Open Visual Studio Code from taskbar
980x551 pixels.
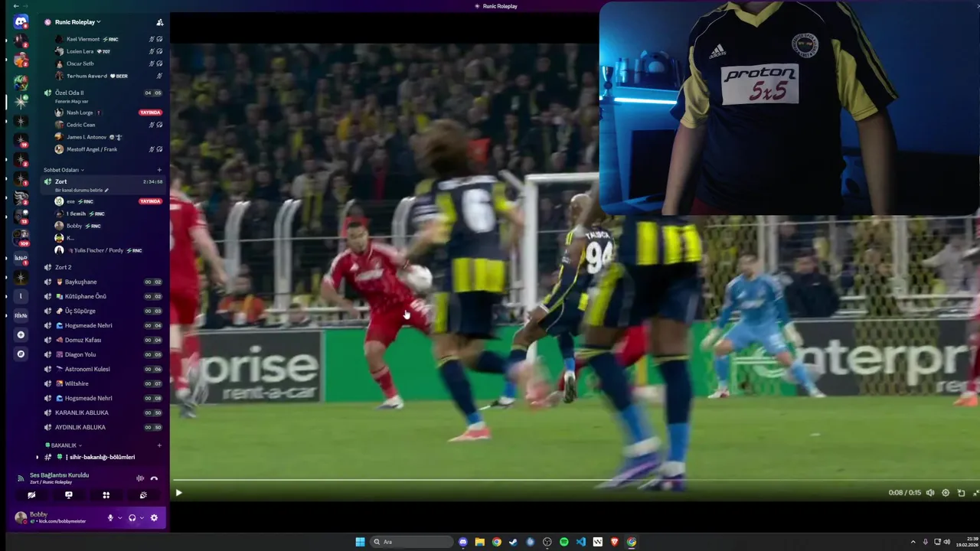coord(580,542)
